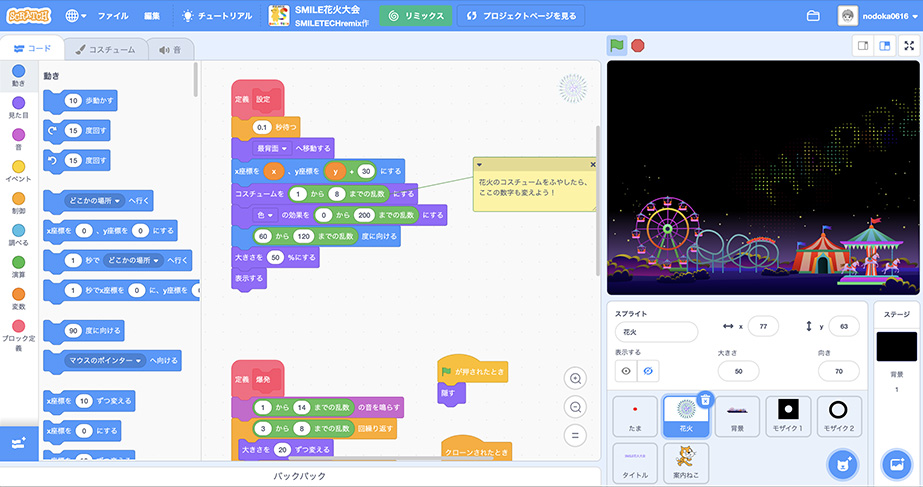Select the 制御 control category
This screenshot has width=923, height=487.
19,203
